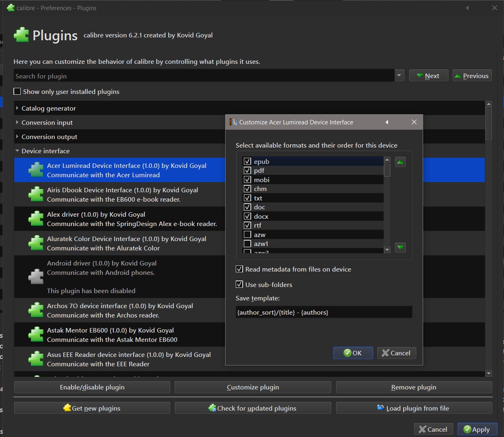Screen dimensions: 504x437
Task: Uncheck the pdf format checkbox
Action: click(247, 170)
